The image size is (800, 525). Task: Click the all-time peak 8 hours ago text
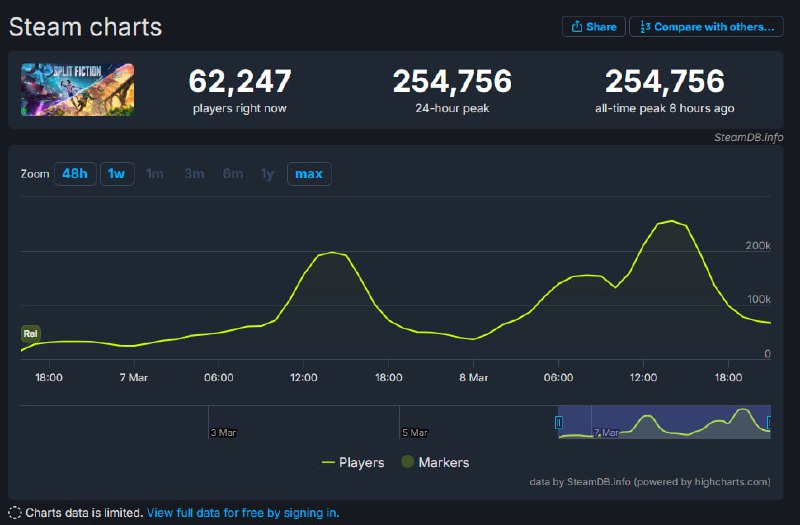664,108
